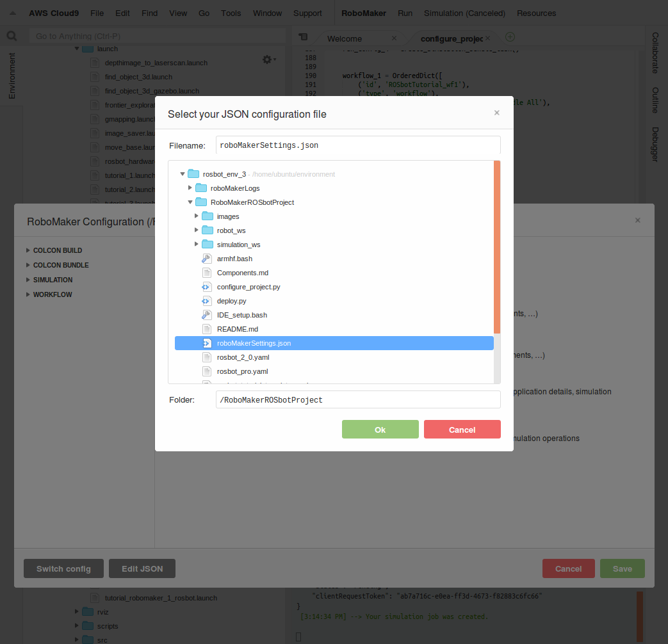Screen dimensions: 668x644
Task: Click the robot_ws folder icon
Action: tap(208, 230)
